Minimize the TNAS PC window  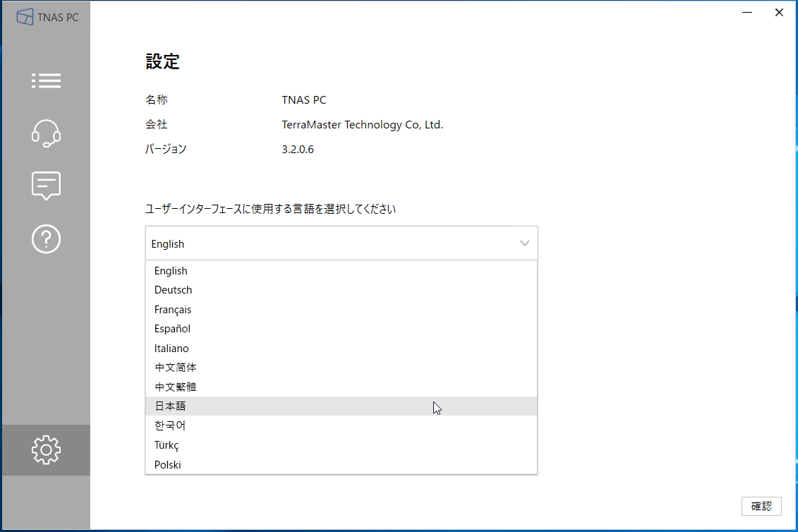747,12
